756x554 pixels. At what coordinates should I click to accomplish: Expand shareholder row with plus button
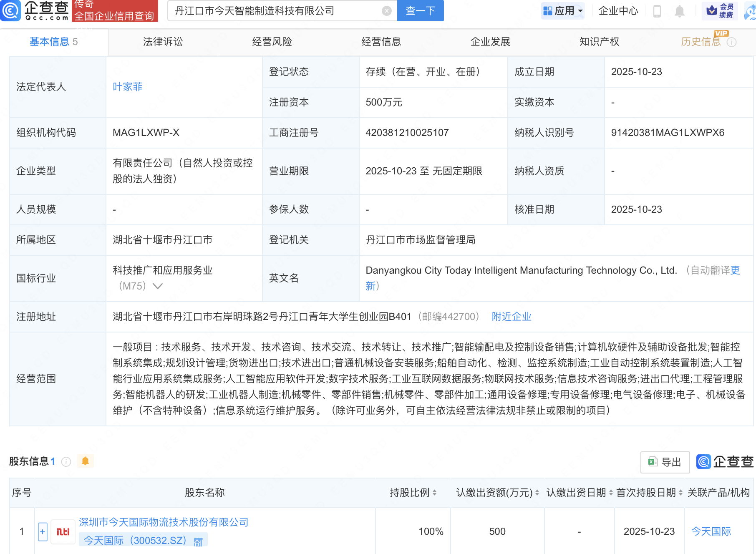(x=43, y=531)
